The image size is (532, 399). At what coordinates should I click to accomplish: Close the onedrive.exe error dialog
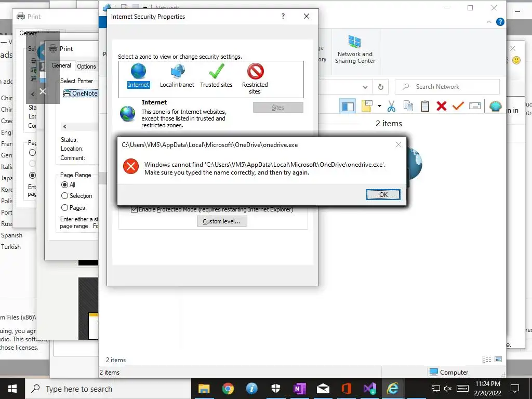coord(398,144)
